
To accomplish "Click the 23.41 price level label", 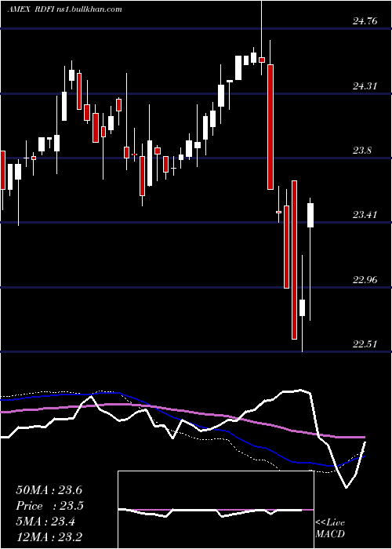I will click(x=365, y=215).
